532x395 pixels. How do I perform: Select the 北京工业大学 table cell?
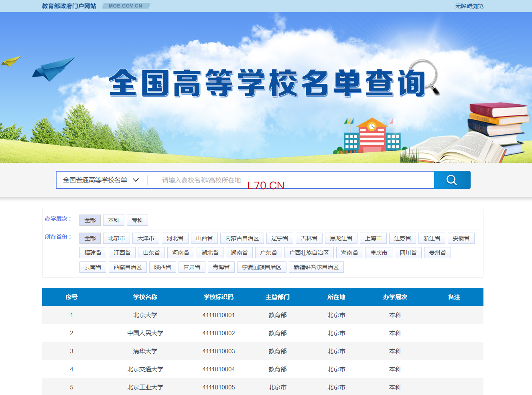pyautogui.click(x=145, y=387)
